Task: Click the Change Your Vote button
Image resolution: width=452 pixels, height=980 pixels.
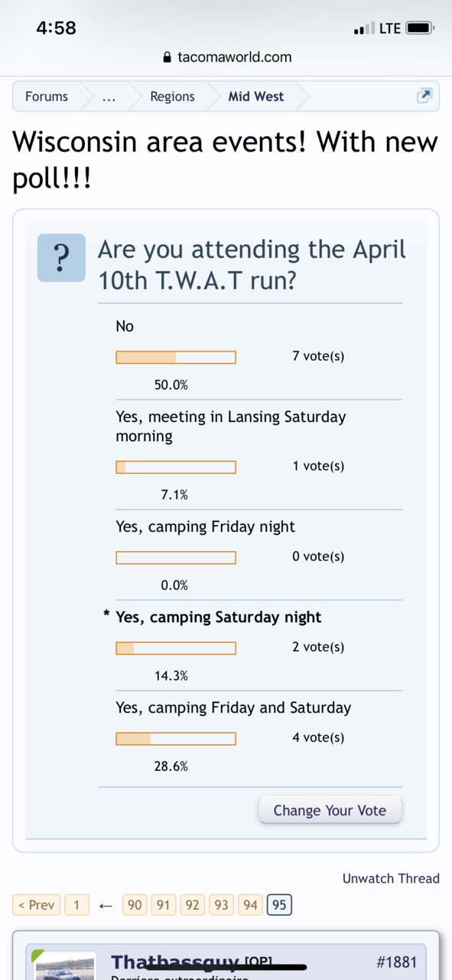Action: click(x=330, y=810)
